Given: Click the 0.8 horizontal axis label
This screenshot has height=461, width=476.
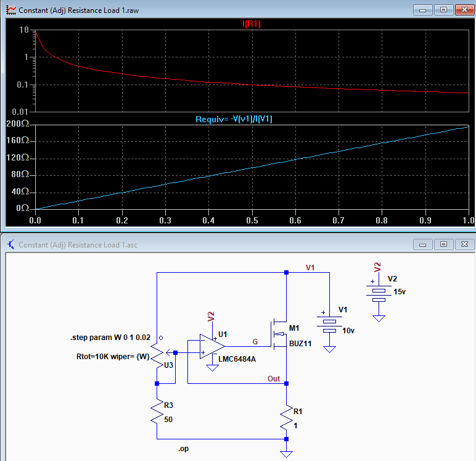Looking at the screenshot, I should (382, 220).
